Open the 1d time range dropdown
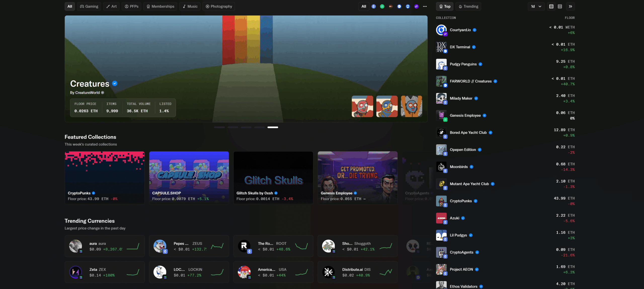Viewport: 644px width, 289px height. click(536, 6)
